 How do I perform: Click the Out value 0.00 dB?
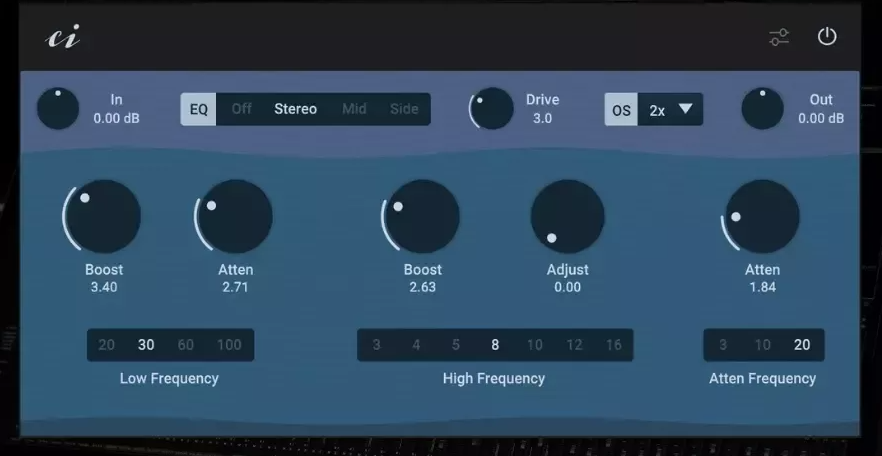[820, 118]
